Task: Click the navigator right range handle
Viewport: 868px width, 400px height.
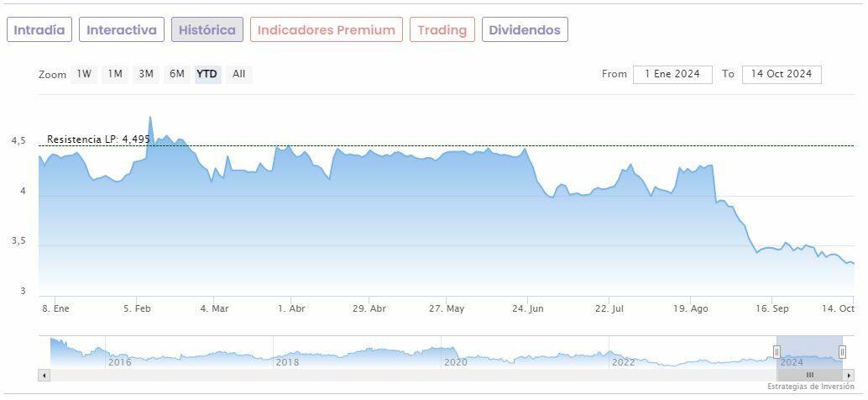Action: pos(842,351)
